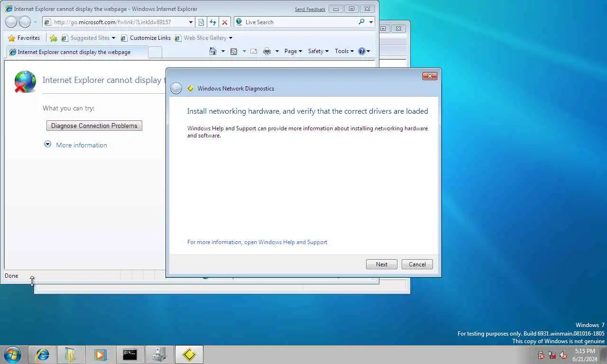Click Customize Links in Favorites bar
The image size is (607, 364).
coord(146,38)
